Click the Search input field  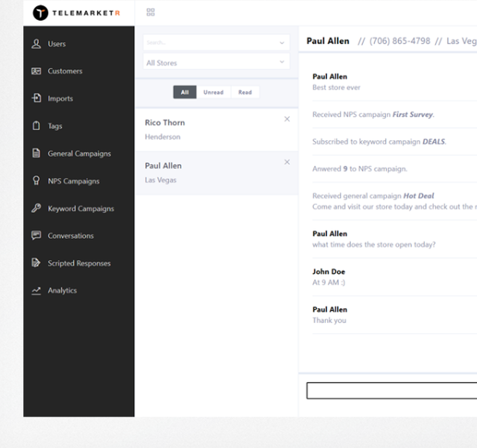(216, 42)
